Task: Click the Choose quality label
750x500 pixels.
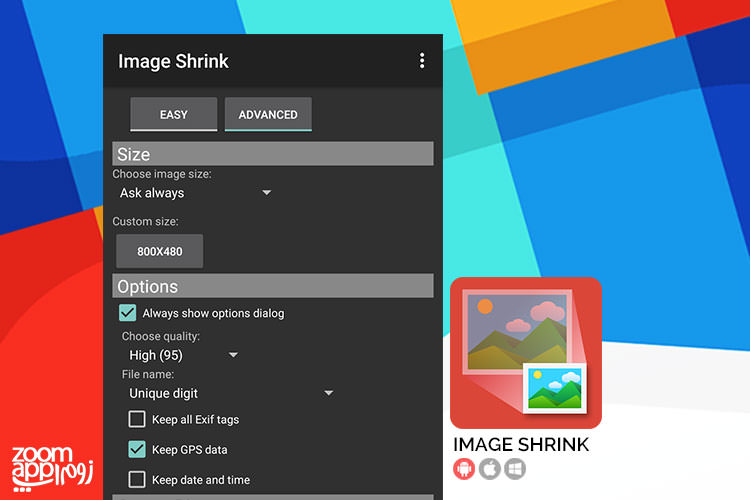Action: [x=161, y=336]
